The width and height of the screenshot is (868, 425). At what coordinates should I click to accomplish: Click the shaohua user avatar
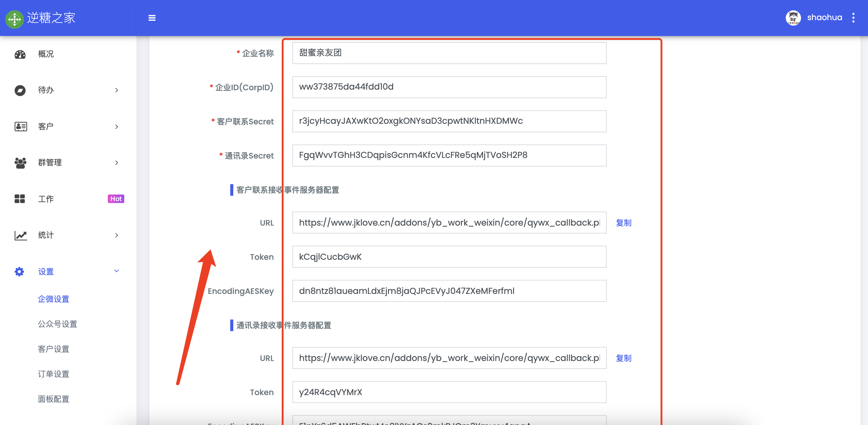tap(793, 18)
